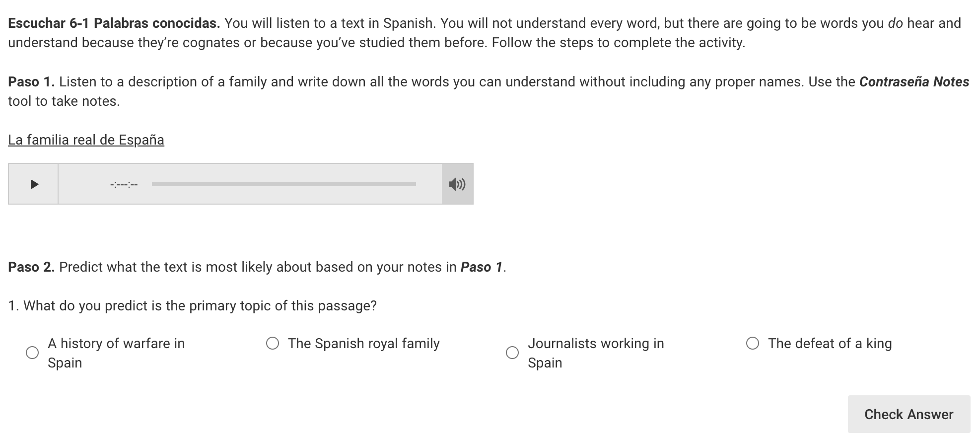
Task: Choose 'The Spanish royal family' radio button
Action: 273,343
